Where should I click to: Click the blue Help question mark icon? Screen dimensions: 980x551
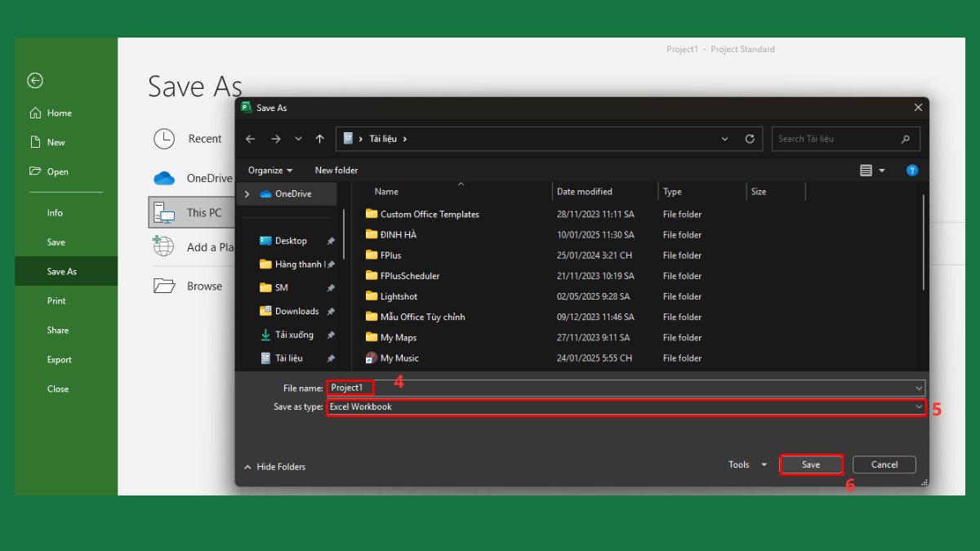(912, 171)
